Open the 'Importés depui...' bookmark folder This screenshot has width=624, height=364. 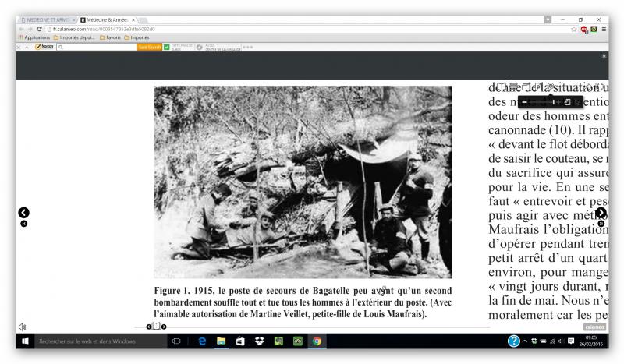[x=74, y=37]
